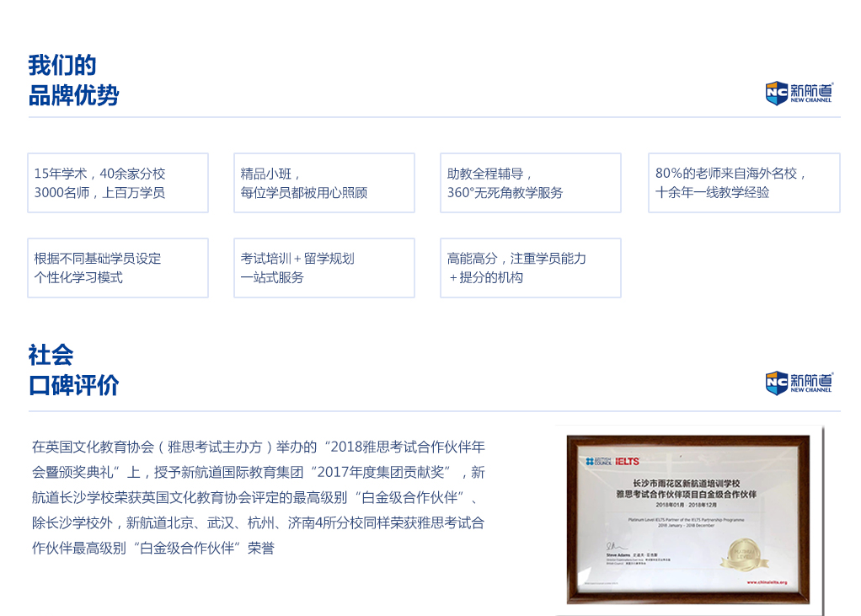Select the card 15年学术，40余家分校
The image size is (861, 616).
(x=118, y=183)
